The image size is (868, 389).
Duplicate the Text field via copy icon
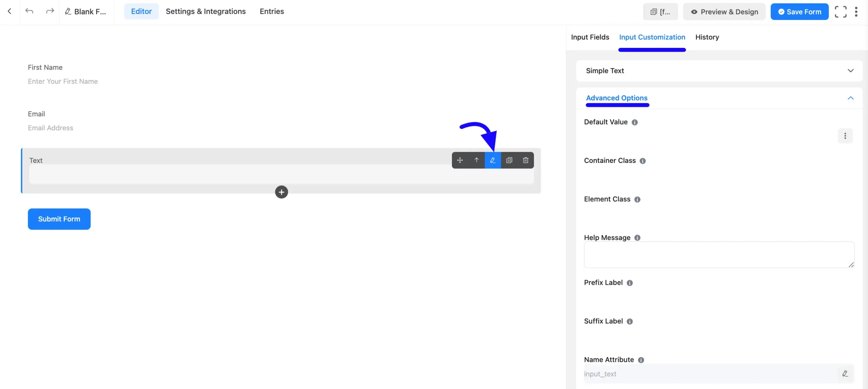[509, 160]
